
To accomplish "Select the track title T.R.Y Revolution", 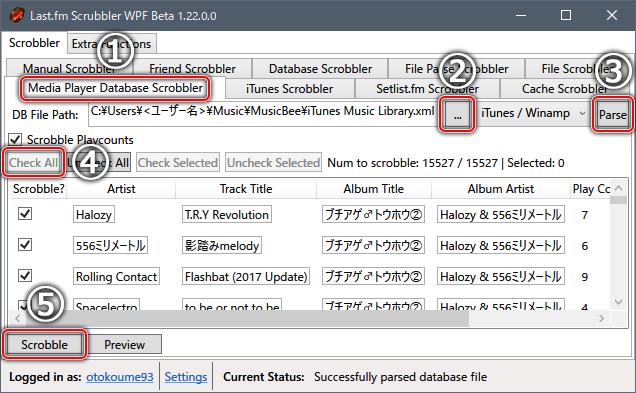I will (227, 215).
